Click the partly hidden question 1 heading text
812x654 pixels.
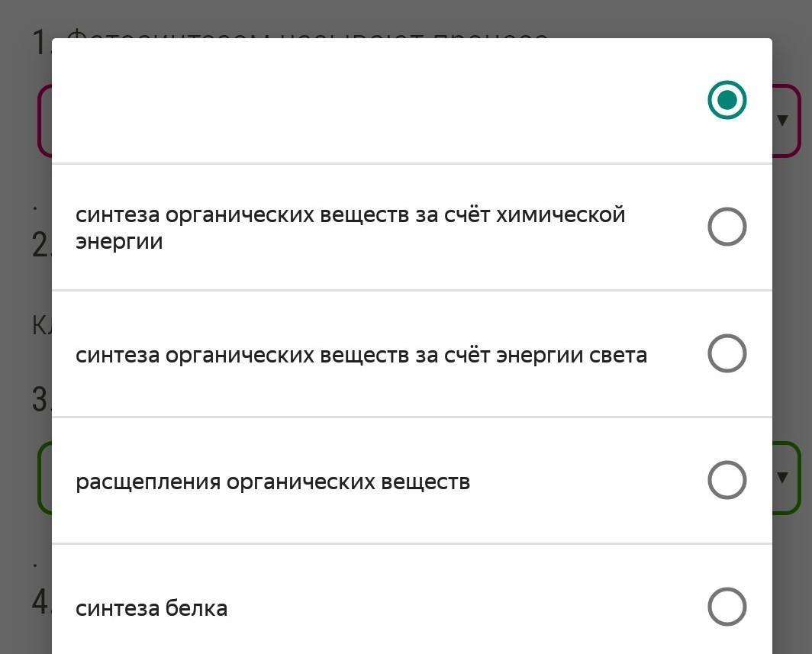coord(308,34)
